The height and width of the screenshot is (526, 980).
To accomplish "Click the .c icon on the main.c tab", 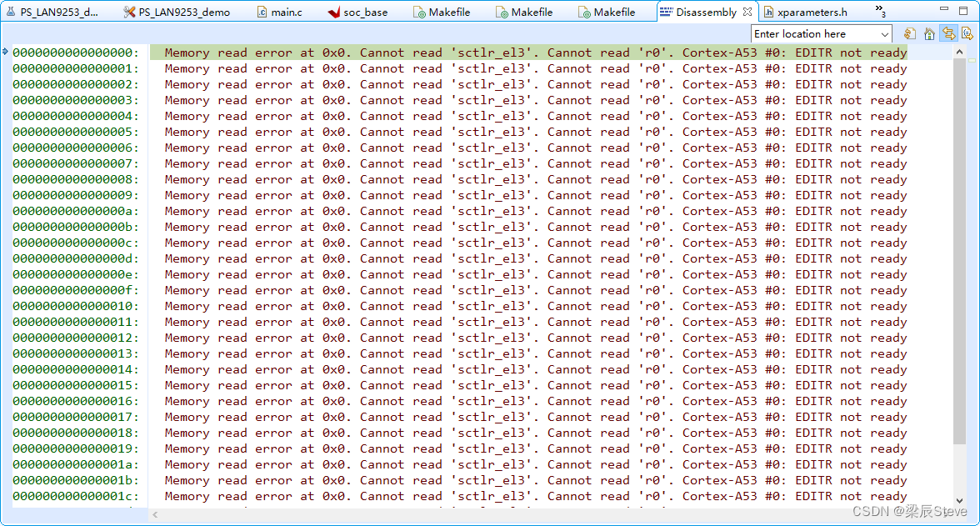I will click(x=264, y=12).
